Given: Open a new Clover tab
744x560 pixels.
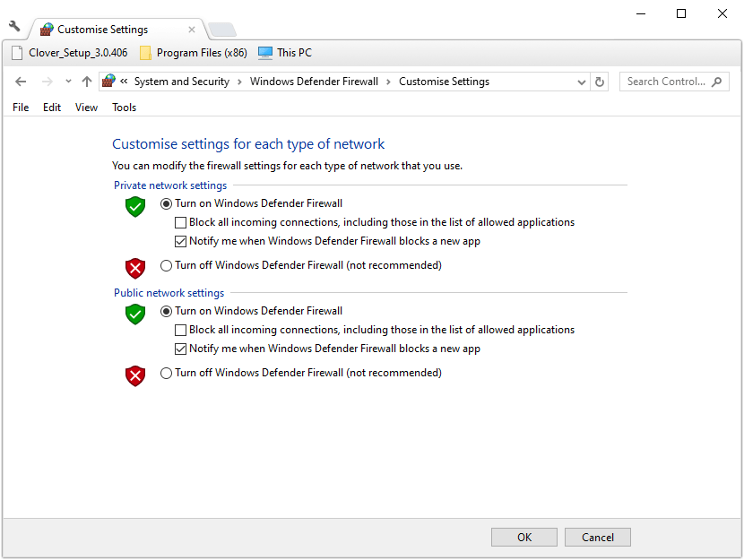Looking at the screenshot, I should point(222,30).
